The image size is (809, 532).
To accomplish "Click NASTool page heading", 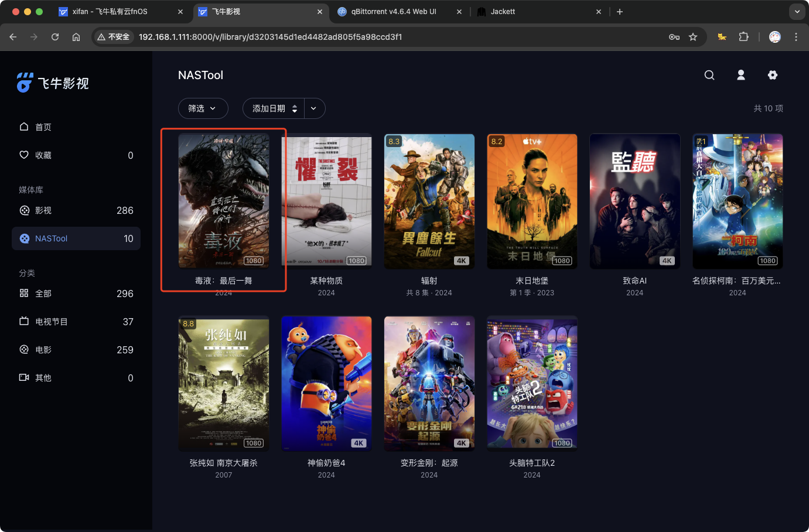I will (200, 75).
